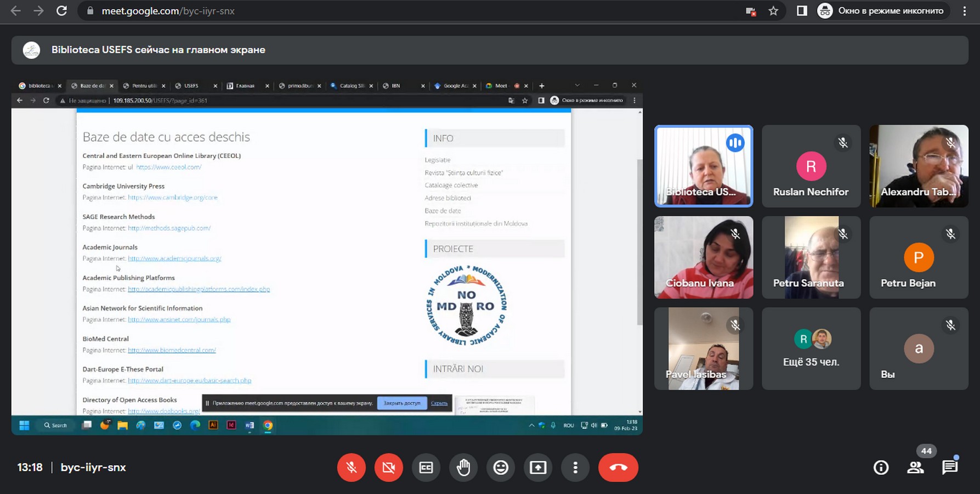Open the methods.sagepub.com link
Screen dimensions: 980x494
169,228
